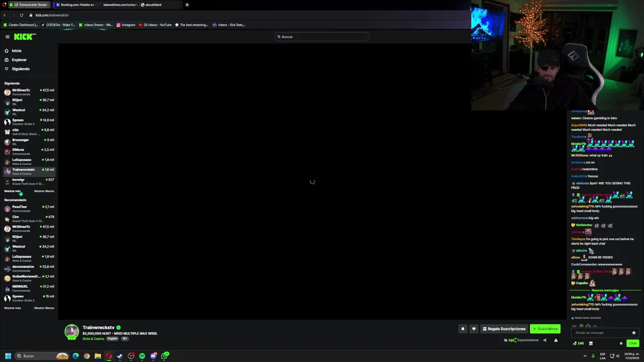This screenshot has height=362, width=644.
Task: Open Windows Start menu
Action: (8, 356)
